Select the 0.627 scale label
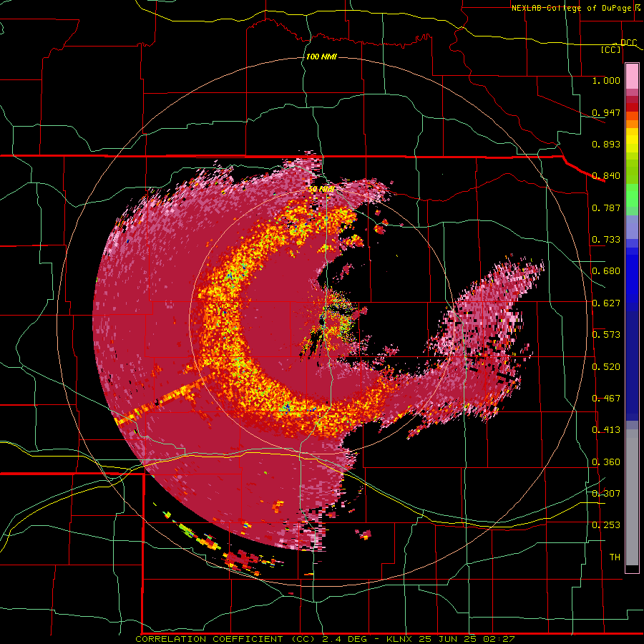The height and width of the screenshot is (644, 644). tap(606, 303)
